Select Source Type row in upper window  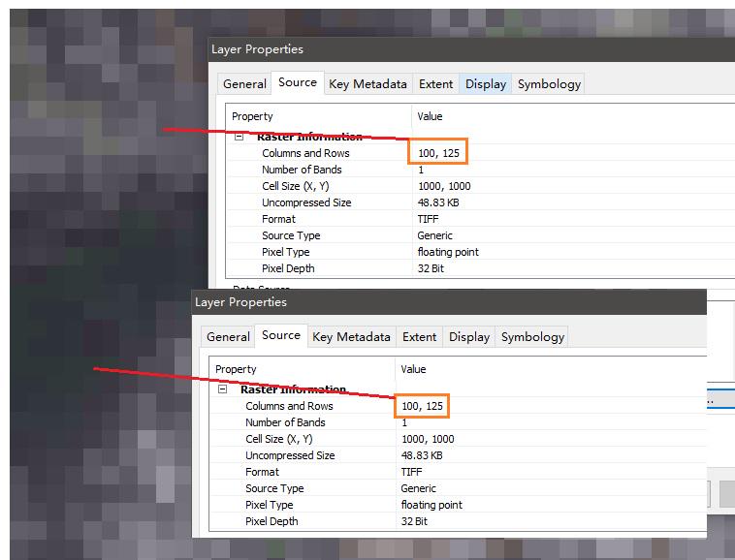click(x=481, y=235)
